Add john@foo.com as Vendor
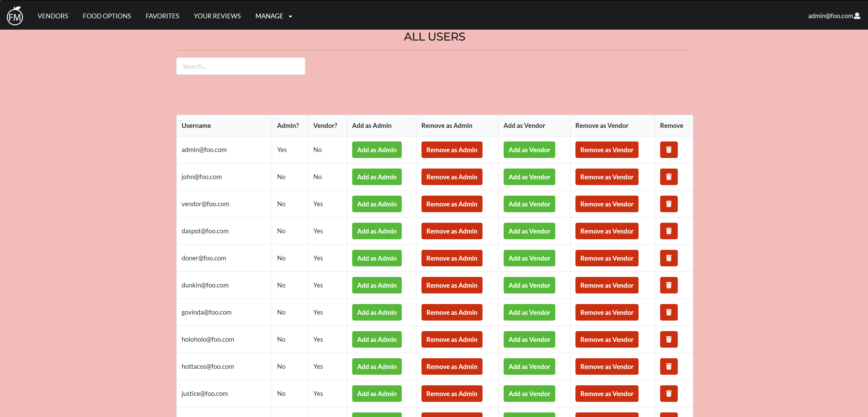 [x=529, y=177]
